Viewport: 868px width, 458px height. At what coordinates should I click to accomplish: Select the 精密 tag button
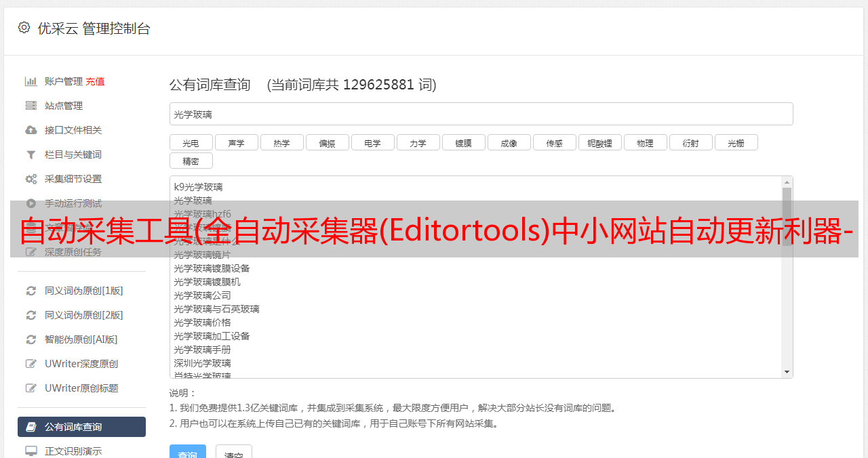(x=191, y=161)
